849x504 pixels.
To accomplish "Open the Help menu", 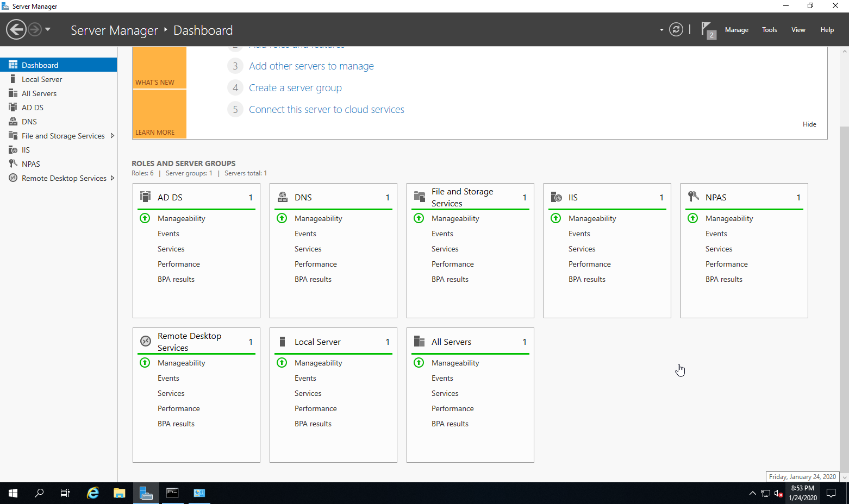I will point(827,30).
